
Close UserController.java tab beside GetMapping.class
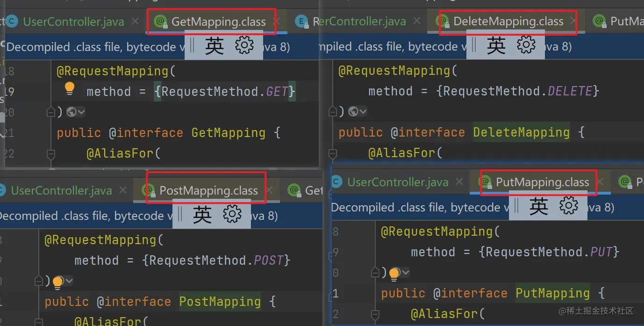coord(135,21)
